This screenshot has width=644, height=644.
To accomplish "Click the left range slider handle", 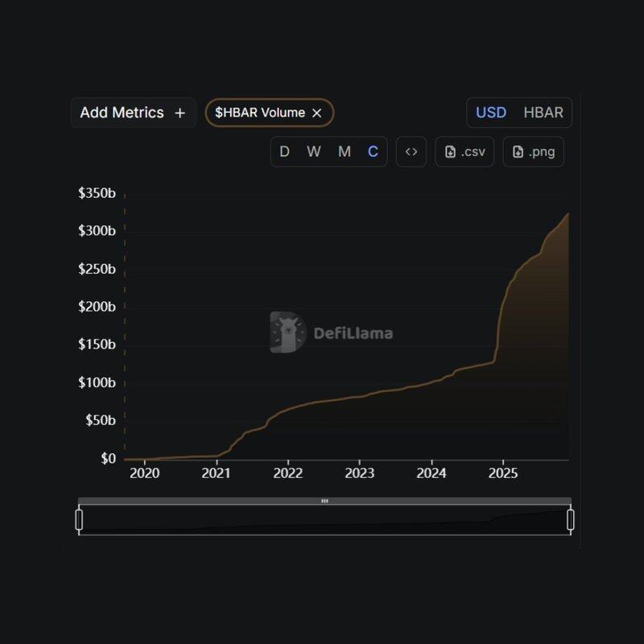I will [79, 520].
